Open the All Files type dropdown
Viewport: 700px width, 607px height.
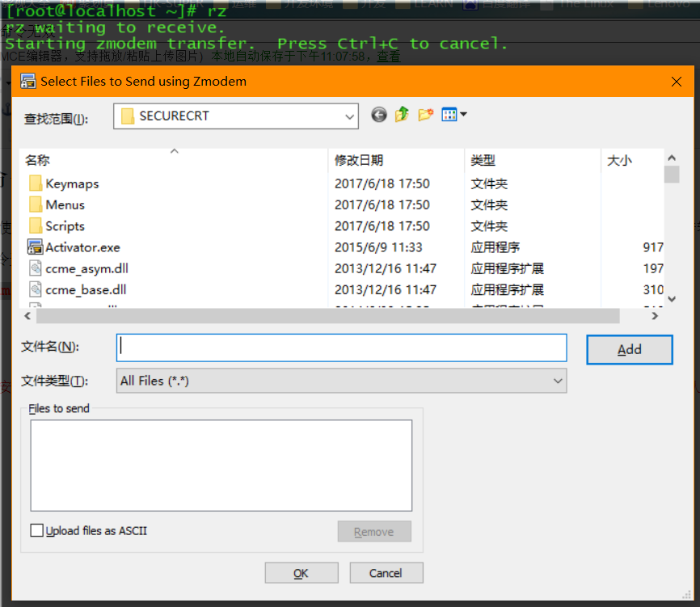[558, 381]
